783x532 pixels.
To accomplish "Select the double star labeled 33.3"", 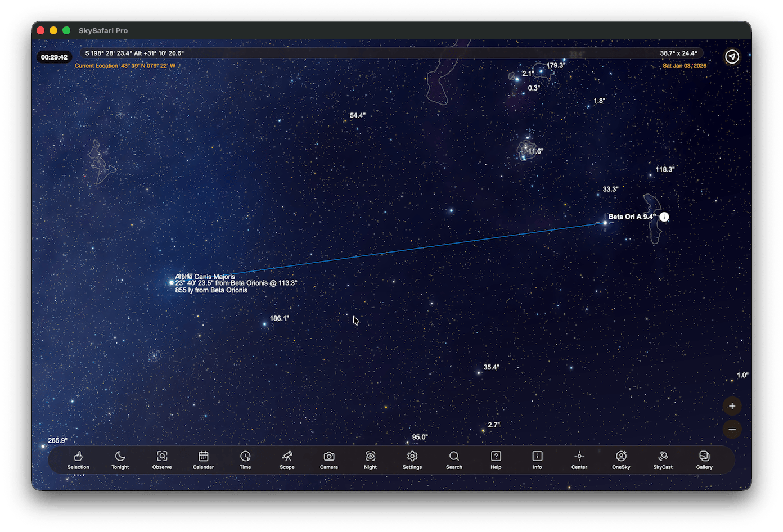I will coord(598,195).
